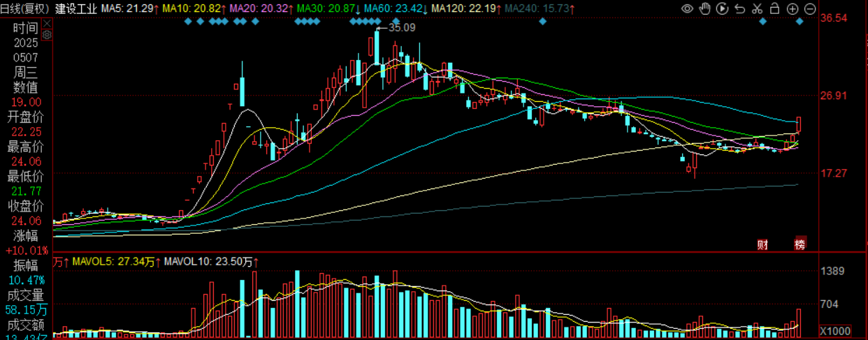Open the 日线(复权) period selector
The image size is (868, 340).
(x=26, y=9)
